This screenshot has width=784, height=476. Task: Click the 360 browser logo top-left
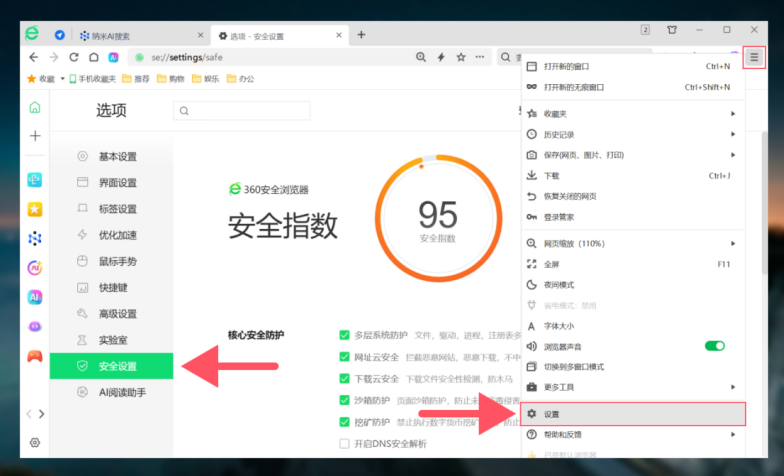pyautogui.click(x=32, y=34)
